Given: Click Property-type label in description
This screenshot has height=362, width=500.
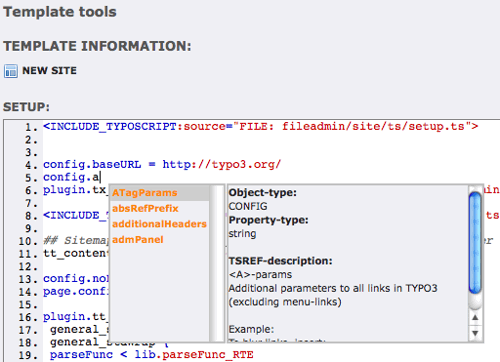Looking at the screenshot, I should pyautogui.click(x=268, y=220).
